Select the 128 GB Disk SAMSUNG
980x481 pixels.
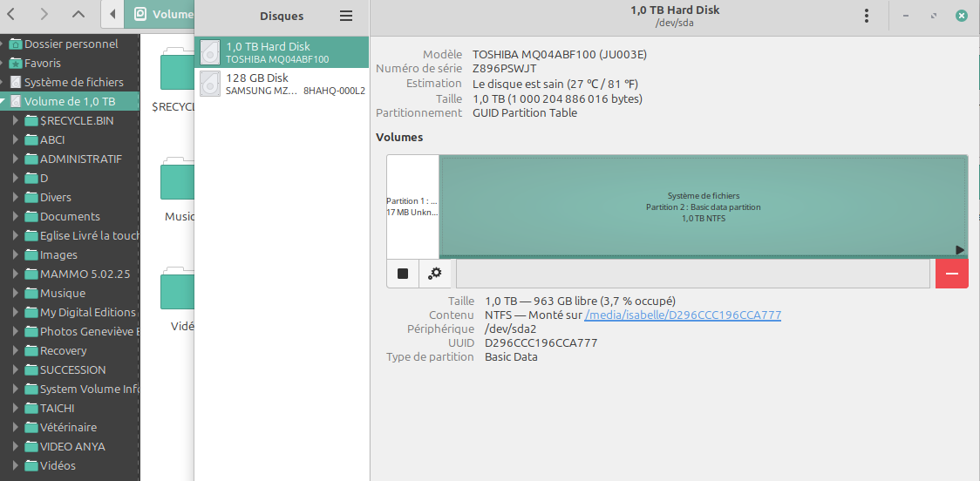coord(282,84)
